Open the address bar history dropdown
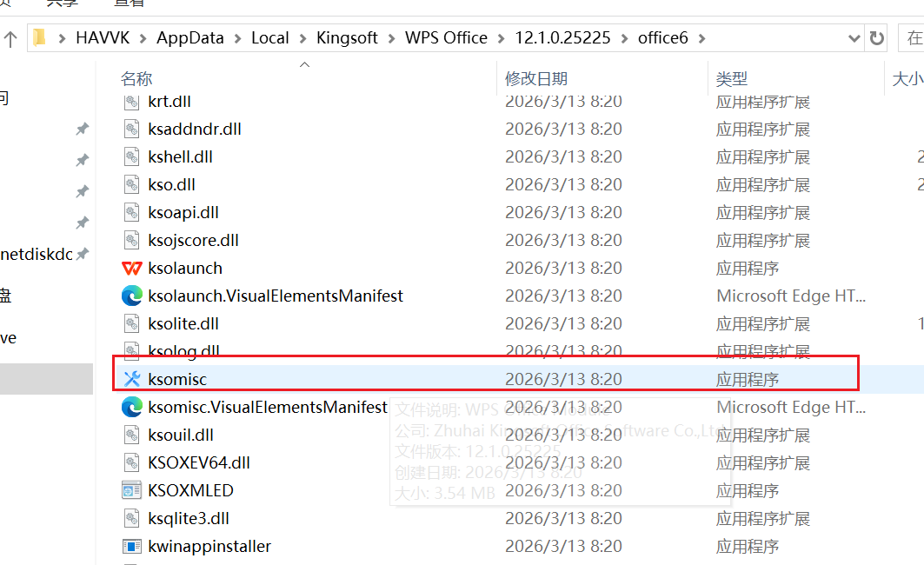The image size is (924, 565). 854,37
